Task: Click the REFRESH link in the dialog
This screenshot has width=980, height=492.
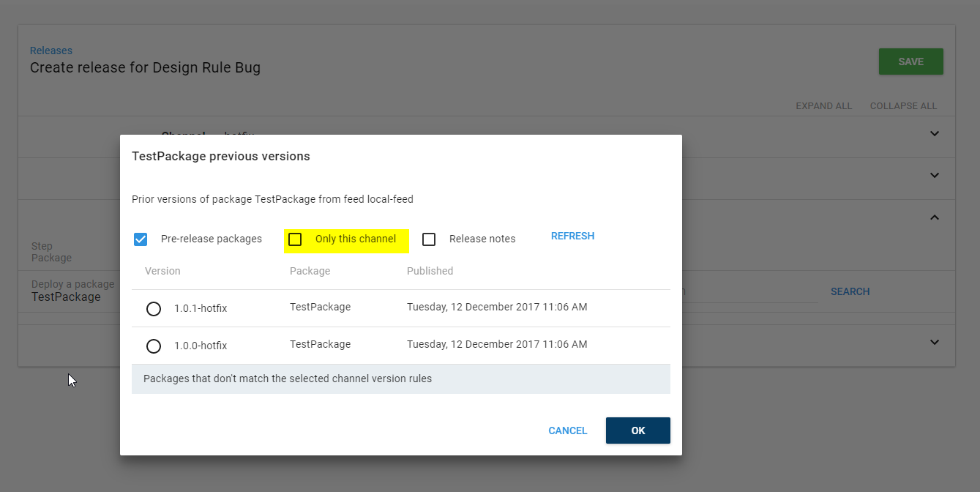Action: point(572,236)
